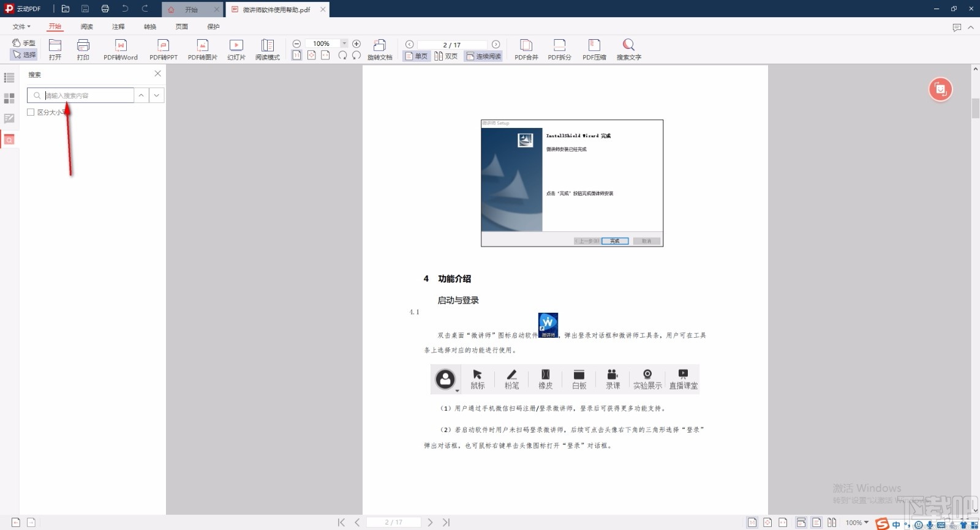Open the PDF拆分 split tool
This screenshot has width=980, height=530.
pyautogui.click(x=559, y=49)
